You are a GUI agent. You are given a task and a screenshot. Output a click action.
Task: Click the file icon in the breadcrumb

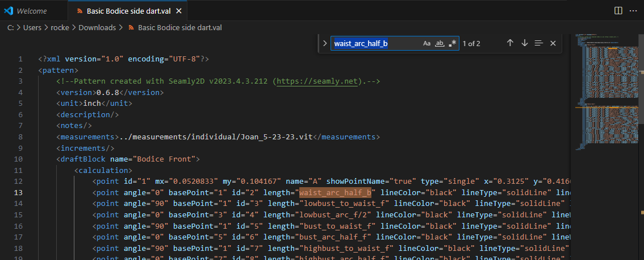tap(131, 27)
